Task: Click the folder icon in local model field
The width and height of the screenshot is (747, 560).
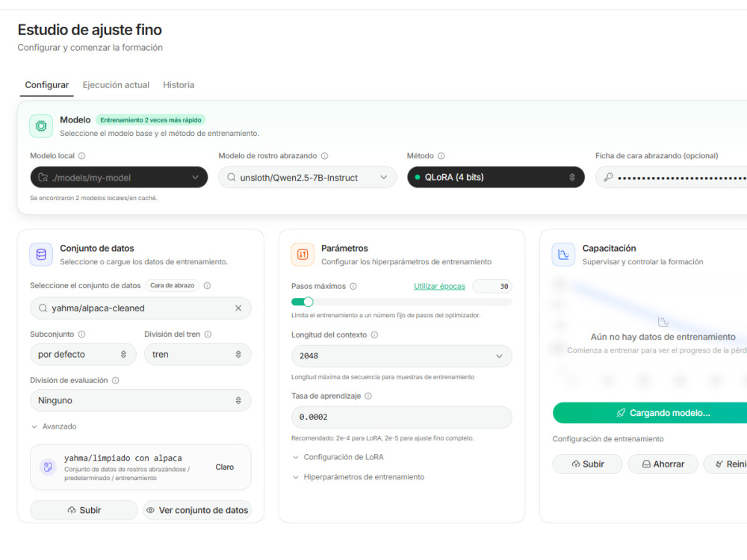Action: pyautogui.click(x=43, y=178)
